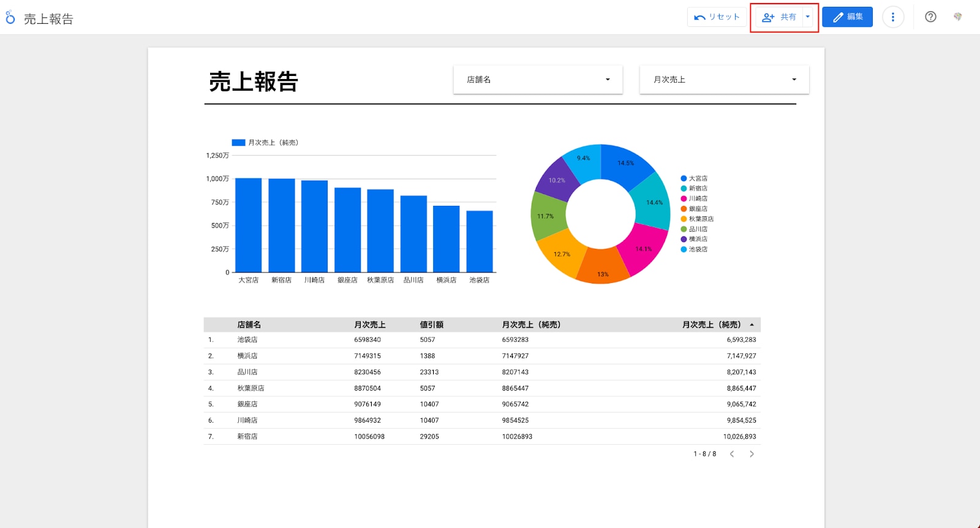Click the 品川店 table row cell
This screenshot has height=528, width=980.
tap(247, 372)
